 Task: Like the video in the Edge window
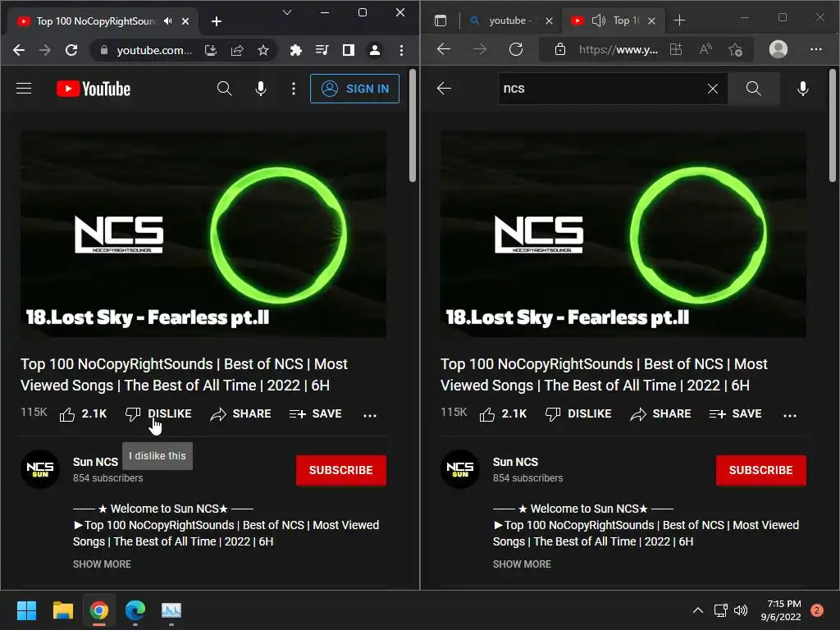pos(503,413)
